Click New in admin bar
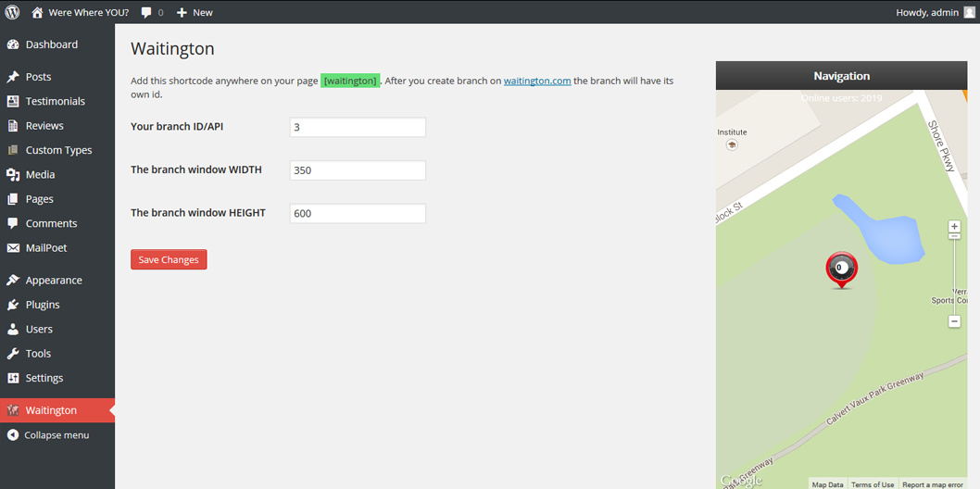980x489 pixels. tap(203, 12)
